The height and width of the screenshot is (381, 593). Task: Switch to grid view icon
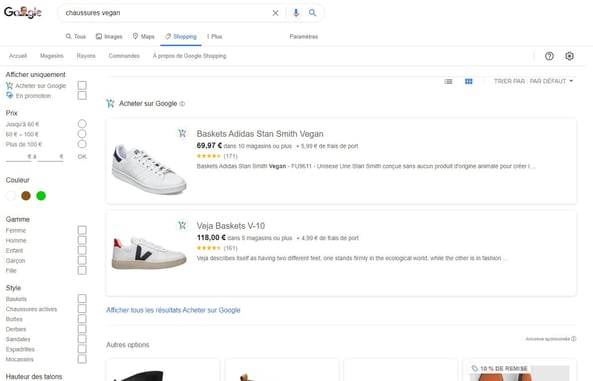click(469, 81)
